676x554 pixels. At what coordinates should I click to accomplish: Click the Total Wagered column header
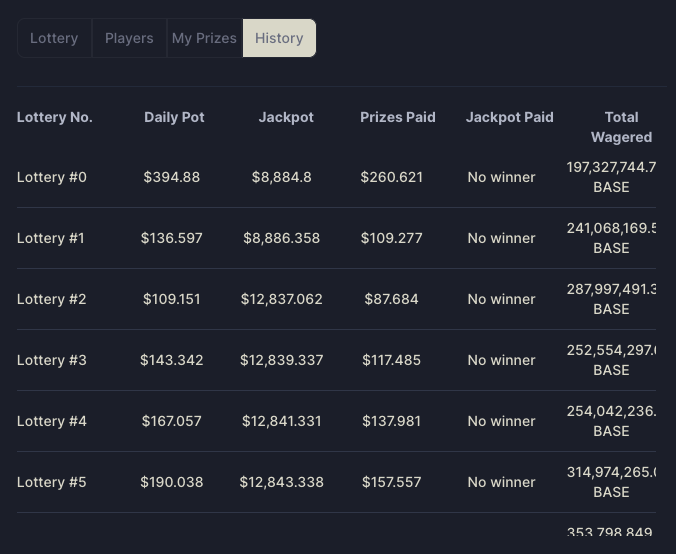point(621,127)
